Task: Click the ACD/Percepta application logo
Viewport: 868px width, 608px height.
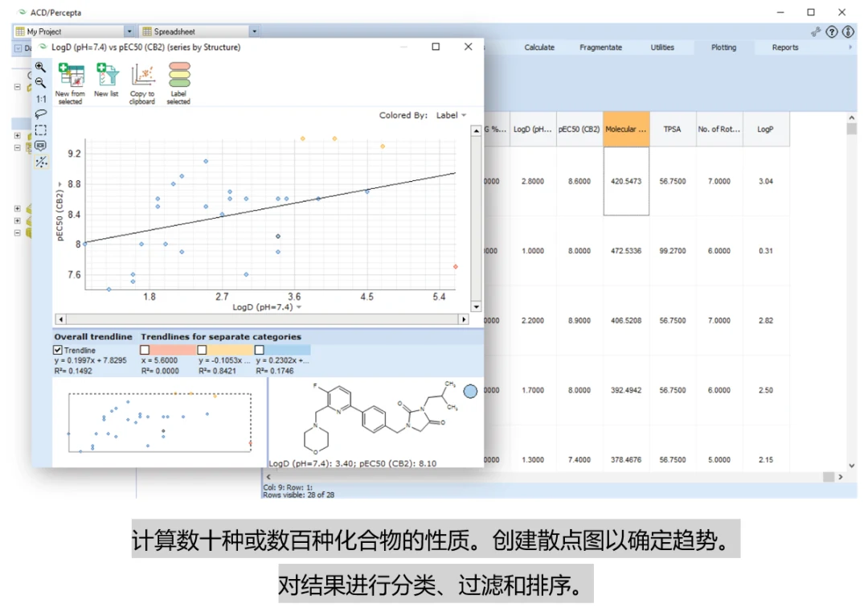Action: (x=23, y=12)
